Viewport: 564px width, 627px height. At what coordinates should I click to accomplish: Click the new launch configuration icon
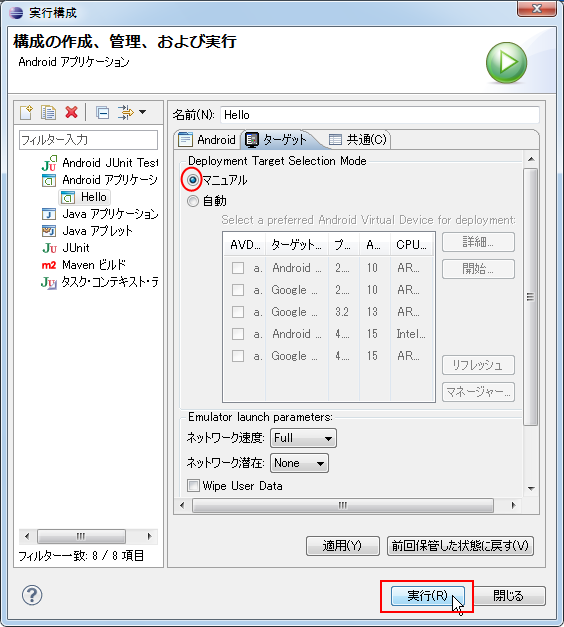(x=26, y=113)
